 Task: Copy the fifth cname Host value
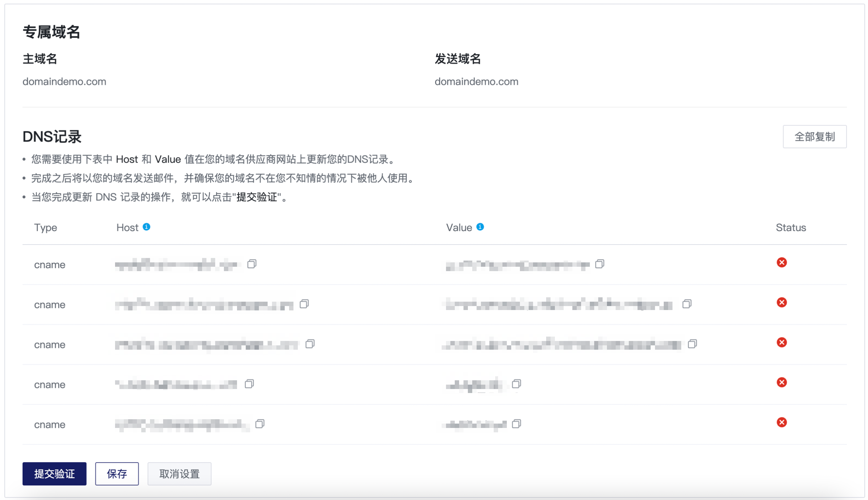(260, 424)
